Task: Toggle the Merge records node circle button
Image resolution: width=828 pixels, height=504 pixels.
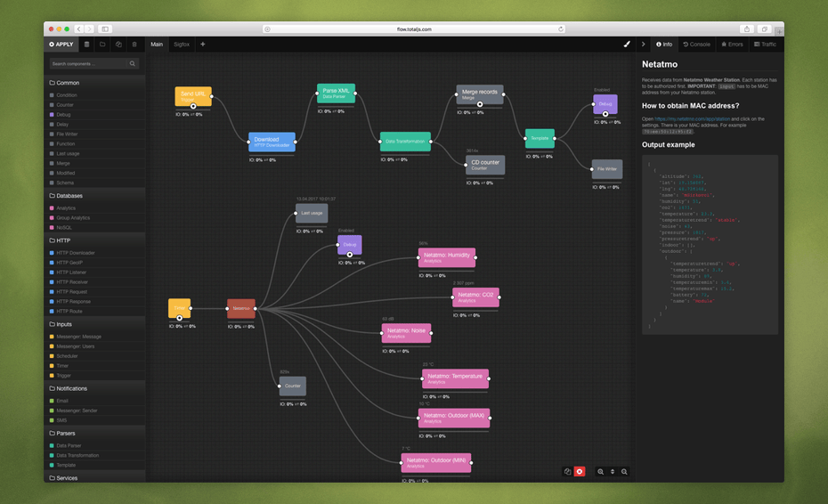Action: coord(480,104)
